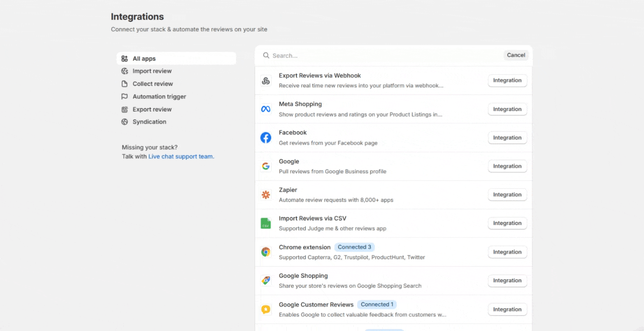This screenshot has width=644, height=331.
Task: Click the Chrome extension logo icon
Action: [266, 252]
